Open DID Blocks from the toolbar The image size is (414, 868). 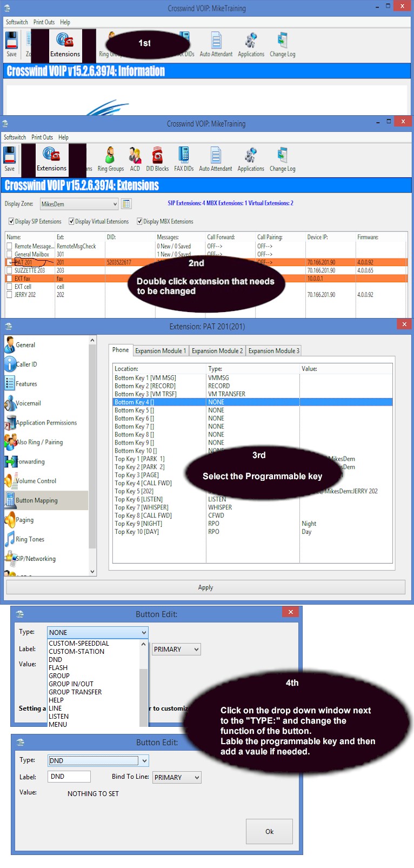point(157,158)
